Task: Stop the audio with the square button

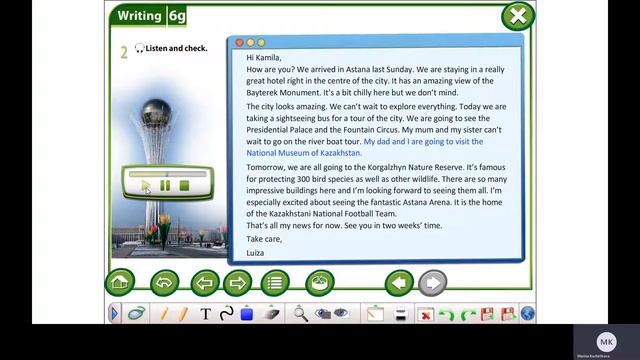Action: click(184, 186)
